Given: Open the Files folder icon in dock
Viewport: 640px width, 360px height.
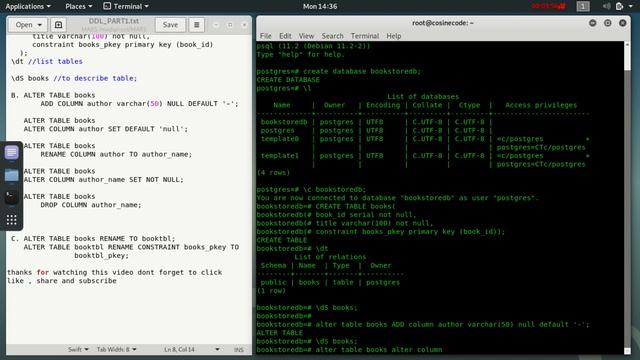Looking at the screenshot, I should tap(11, 176).
